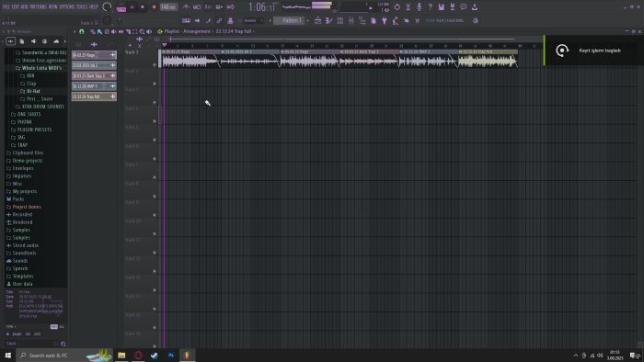Screen dimensions: 644x362
Task: Click the save project icon in top toolbar
Action: click(441, 7)
